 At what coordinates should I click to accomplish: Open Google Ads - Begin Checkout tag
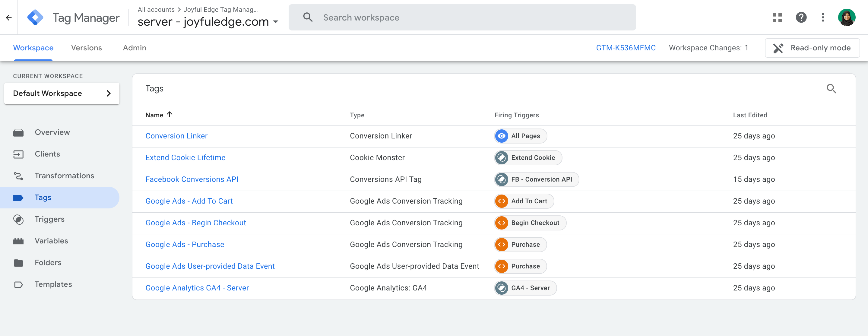coord(196,223)
